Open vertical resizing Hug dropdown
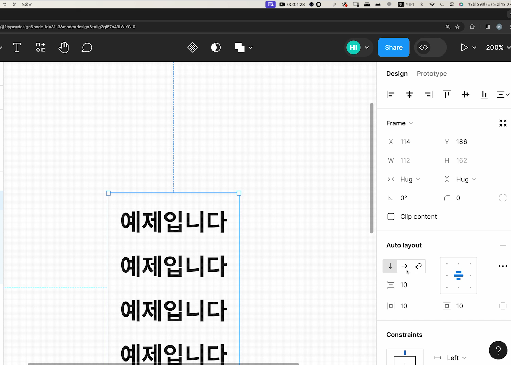This screenshot has width=511, height=365. [466, 179]
